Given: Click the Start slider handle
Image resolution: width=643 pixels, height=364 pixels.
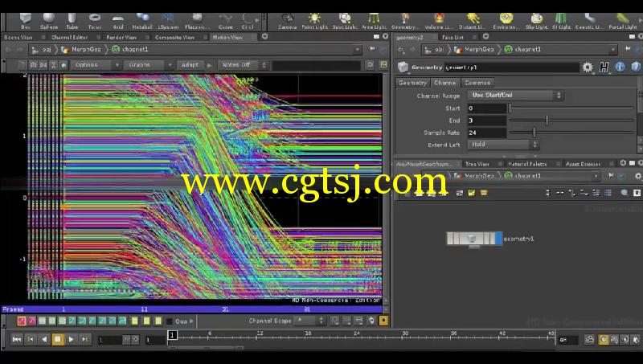Looking at the screenshot, I should tap(510, 108).
